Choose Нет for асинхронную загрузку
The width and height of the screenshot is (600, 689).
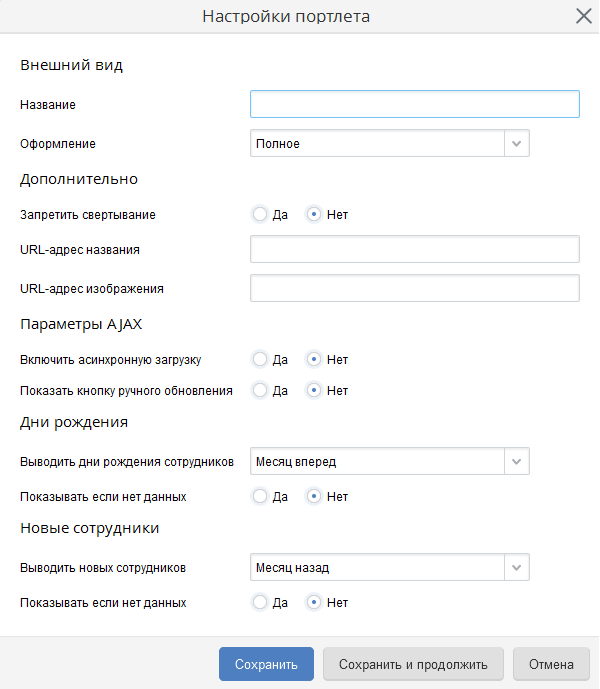click(314, 359)
